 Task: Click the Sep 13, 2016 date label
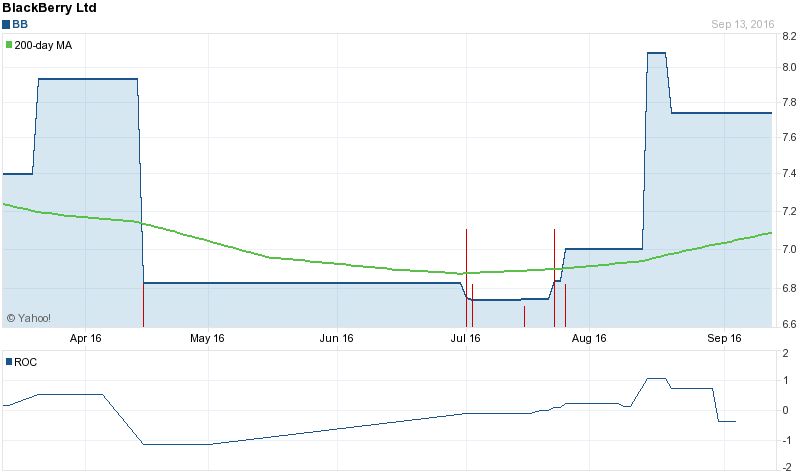[x=742, y=24]
